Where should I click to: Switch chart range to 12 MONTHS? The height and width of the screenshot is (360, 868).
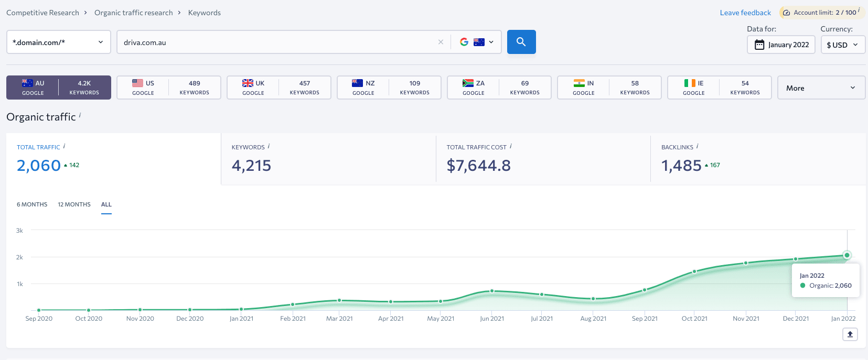[74, 204]
